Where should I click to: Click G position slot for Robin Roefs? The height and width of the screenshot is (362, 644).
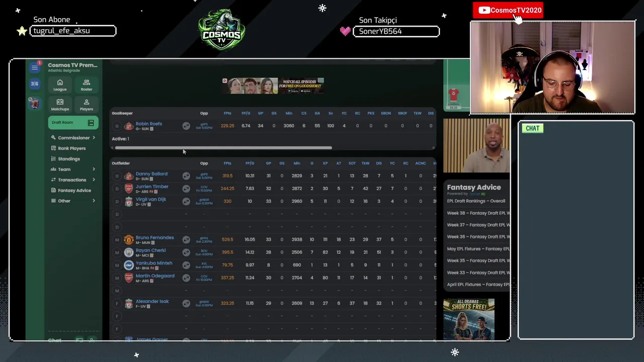[117, 126]
